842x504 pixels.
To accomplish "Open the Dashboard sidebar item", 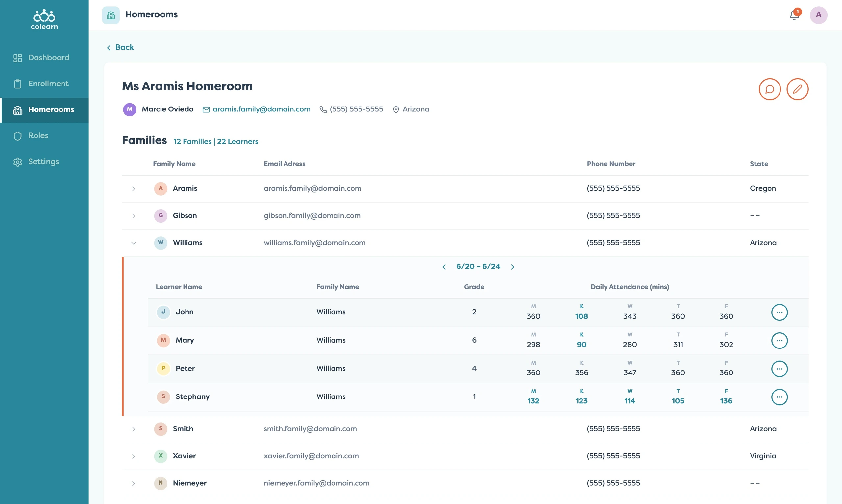I will [44, 58].
